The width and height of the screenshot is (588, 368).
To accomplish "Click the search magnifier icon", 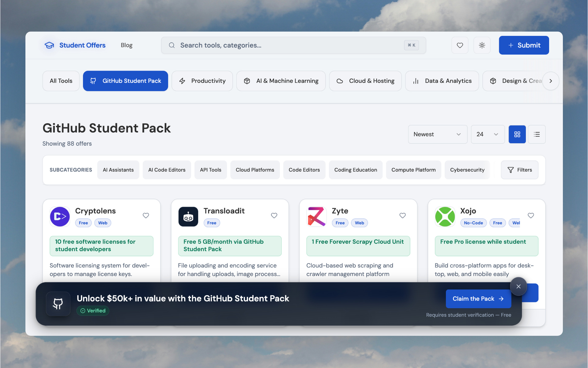I will [172, 45].
